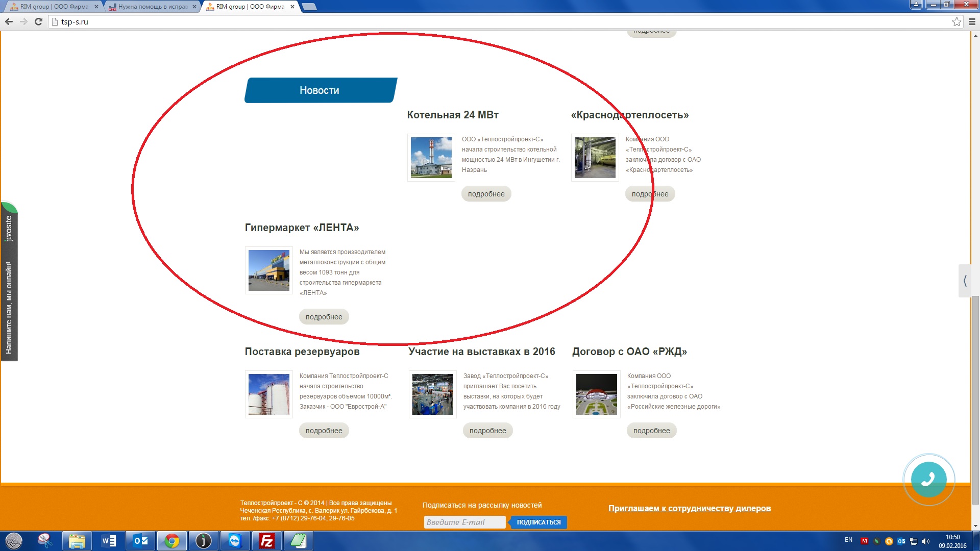This screenshot has width=980, height=551.
Task: Click подробнее under Котельная 24 МВт
Action: tap(486, 194)
